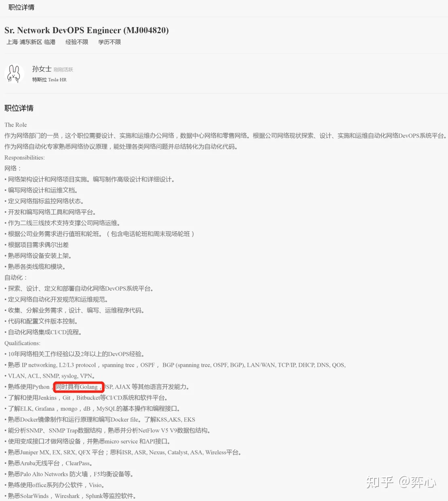Click the Responsibilities: label
The height and width of the screenshot is (501, 448).
pos(25,158)
